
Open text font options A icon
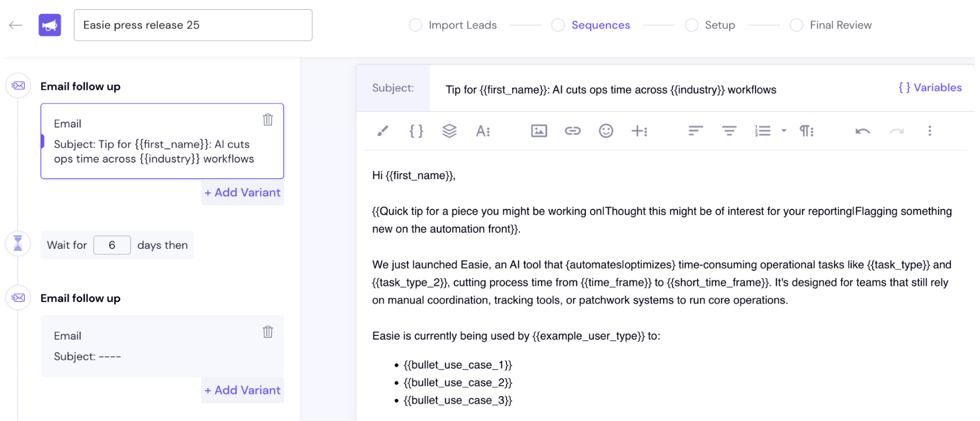pos(483,131)
